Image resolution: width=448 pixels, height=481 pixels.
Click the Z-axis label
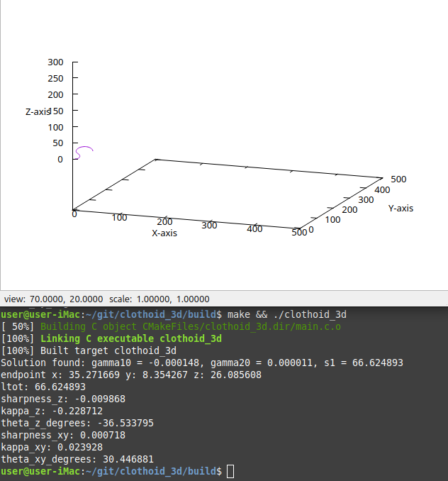point(38,111)
